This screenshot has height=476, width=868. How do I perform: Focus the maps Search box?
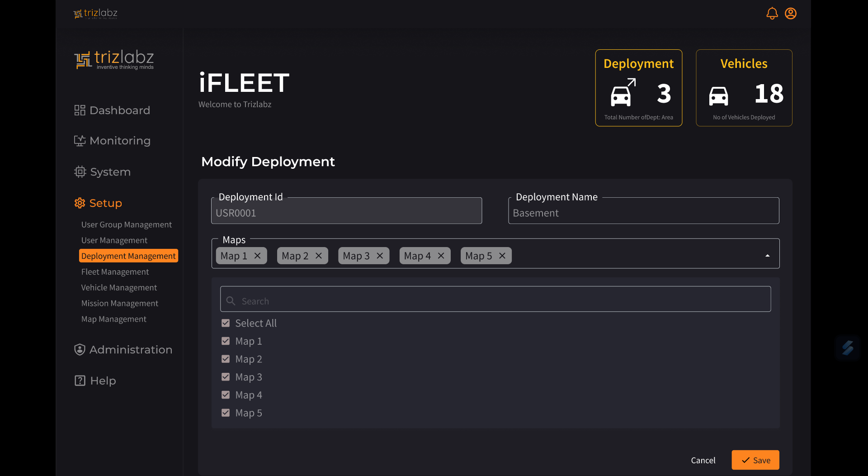(495, 301)
